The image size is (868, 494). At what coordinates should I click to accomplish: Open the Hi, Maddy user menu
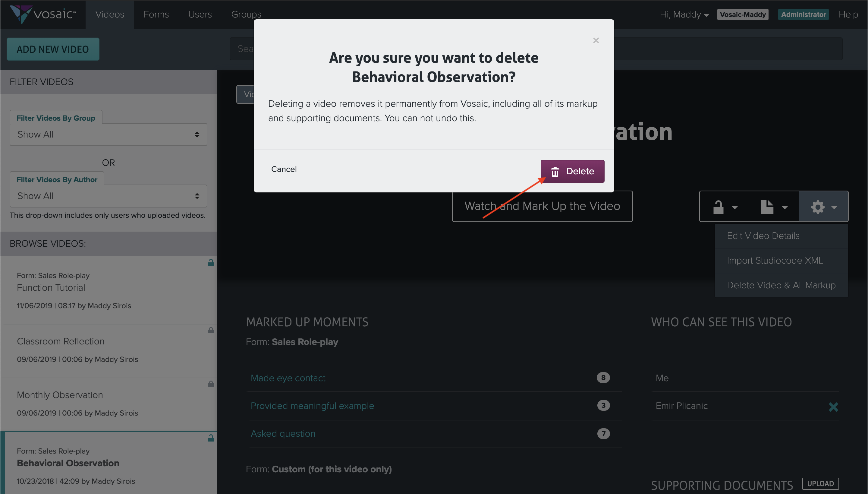click(x=684, y=14)
